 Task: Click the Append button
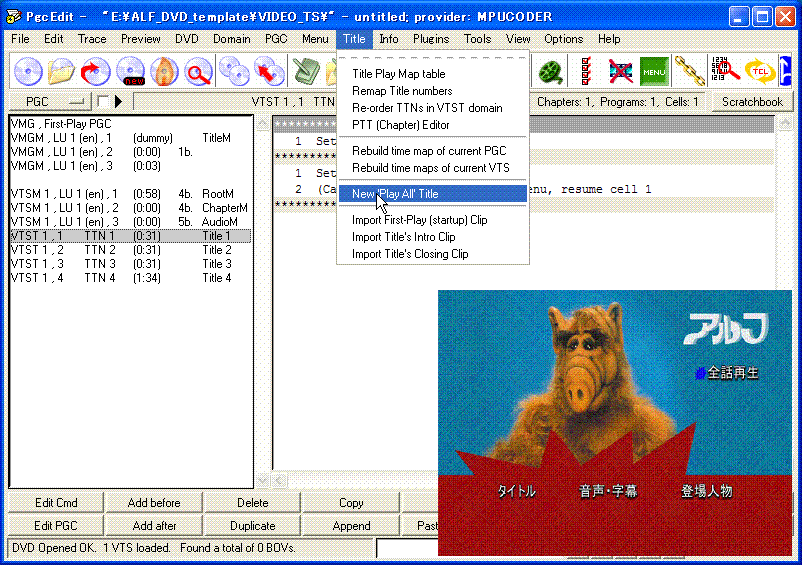click(x=351, y=526)
